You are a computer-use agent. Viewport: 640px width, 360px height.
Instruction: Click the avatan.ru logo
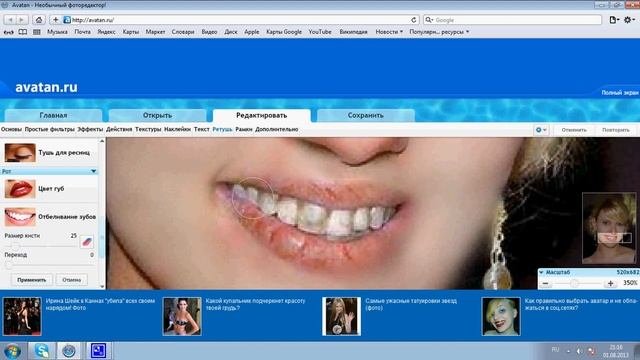pos(46,87)
